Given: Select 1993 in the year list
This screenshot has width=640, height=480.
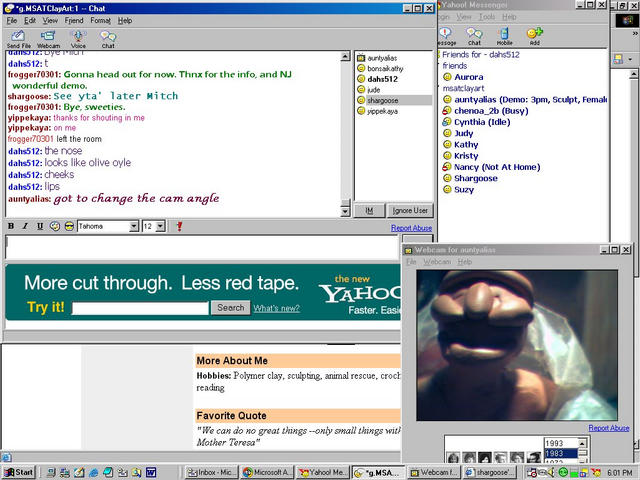Looking at the screenshot, I should pyautogui.click(x=561, y=443).
